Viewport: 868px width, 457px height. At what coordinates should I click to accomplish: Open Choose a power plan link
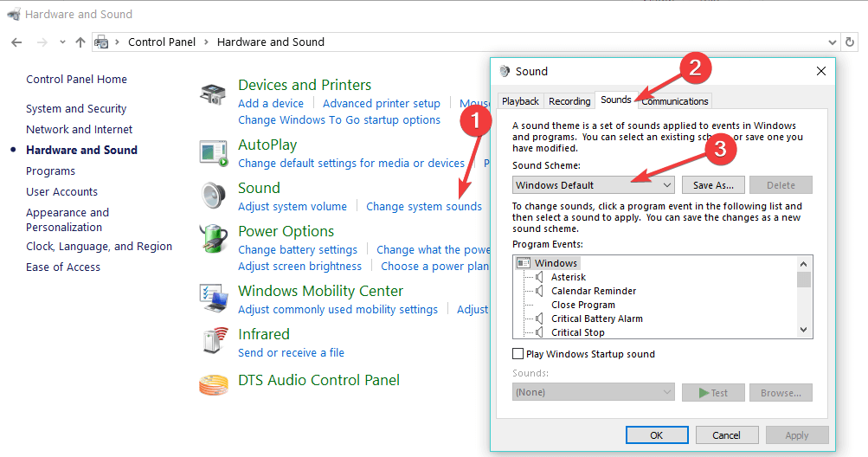point(434,267)
